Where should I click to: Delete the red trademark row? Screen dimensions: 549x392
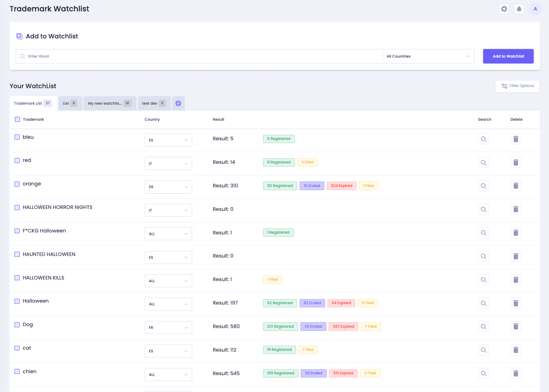pyautogui.click(x=516, y=162)
